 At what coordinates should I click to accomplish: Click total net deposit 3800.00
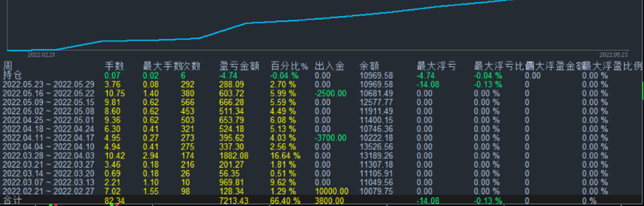[329, 200]
